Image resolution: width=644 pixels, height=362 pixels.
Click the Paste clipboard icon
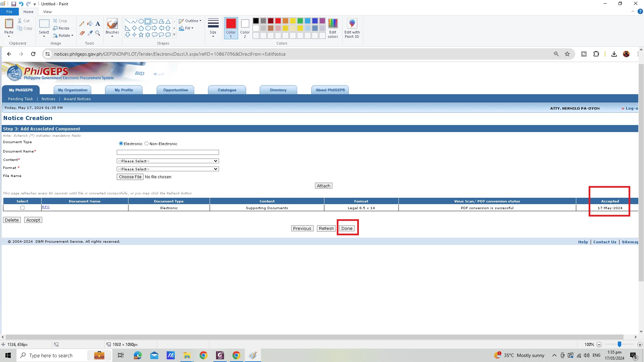(9, 23)
